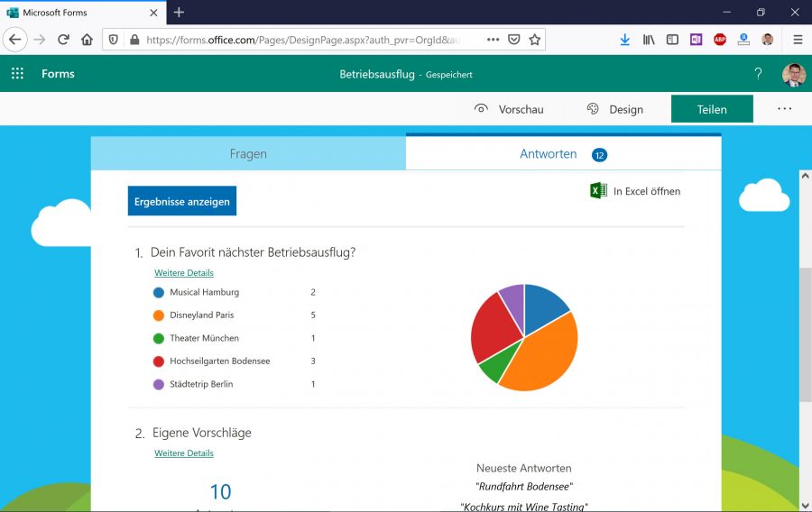Click the page scrollbar up arrow

click(x=806, y=176)
